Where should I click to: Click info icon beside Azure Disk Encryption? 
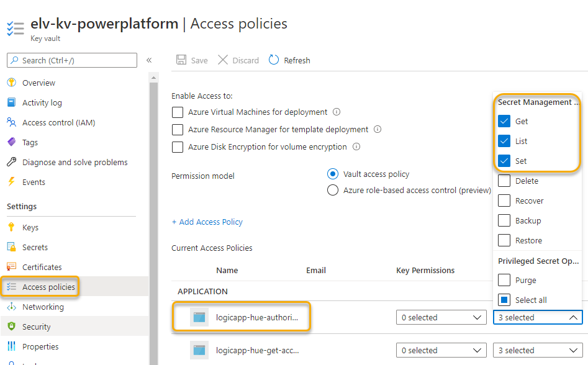[356, 146]
